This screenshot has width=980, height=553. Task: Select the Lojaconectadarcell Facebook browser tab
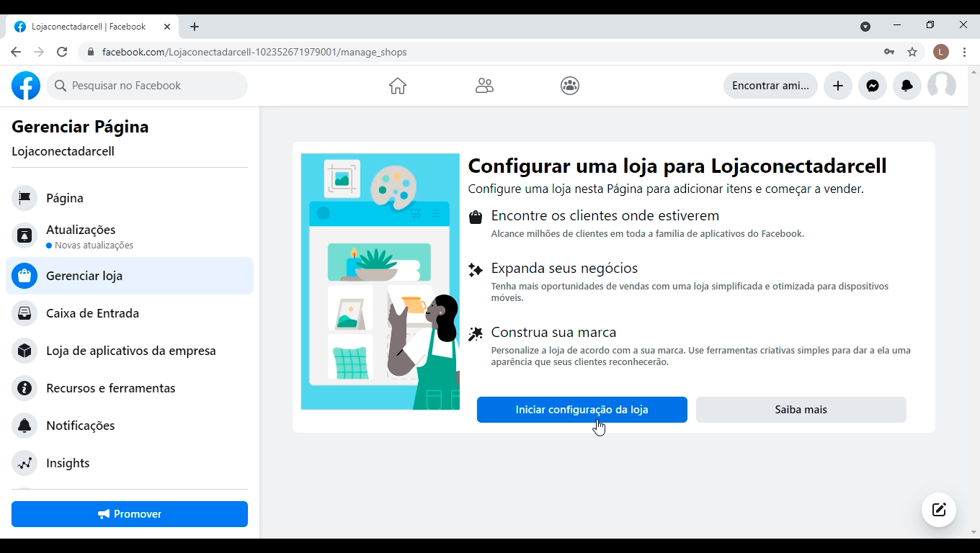[x=92, y=27]
